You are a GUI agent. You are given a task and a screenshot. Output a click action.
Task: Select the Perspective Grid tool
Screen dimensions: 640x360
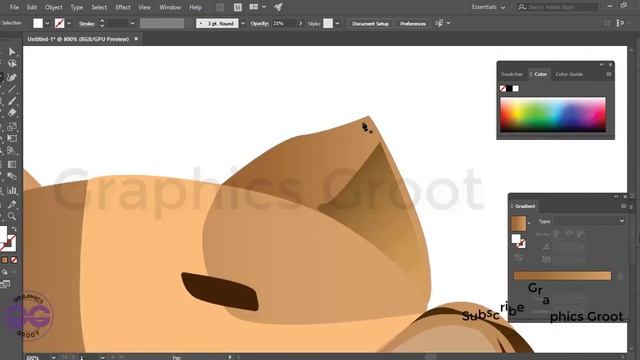click(12, 151)
